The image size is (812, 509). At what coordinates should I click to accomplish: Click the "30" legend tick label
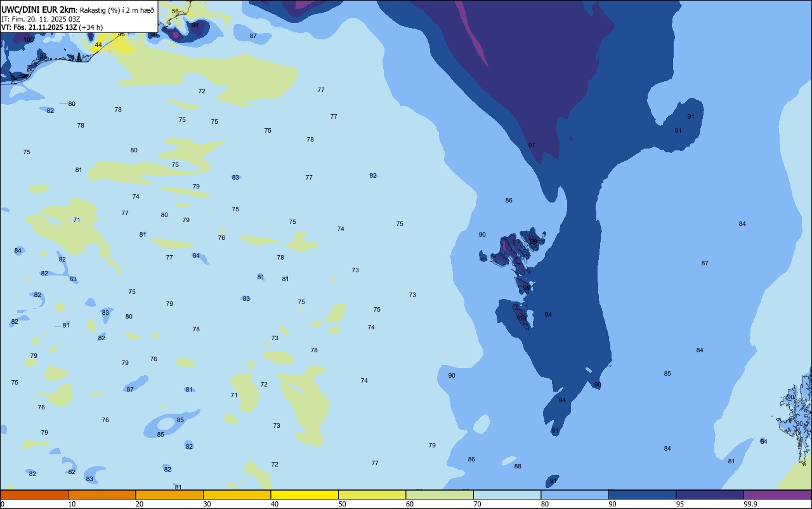[207, 504]
